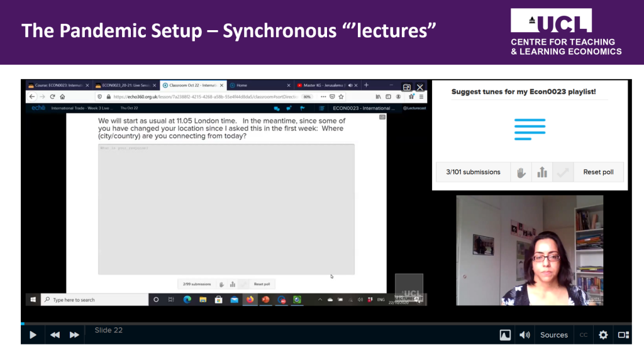Switch to ECON0023_20-21 Live Session tab

click(x=126, y=85)
